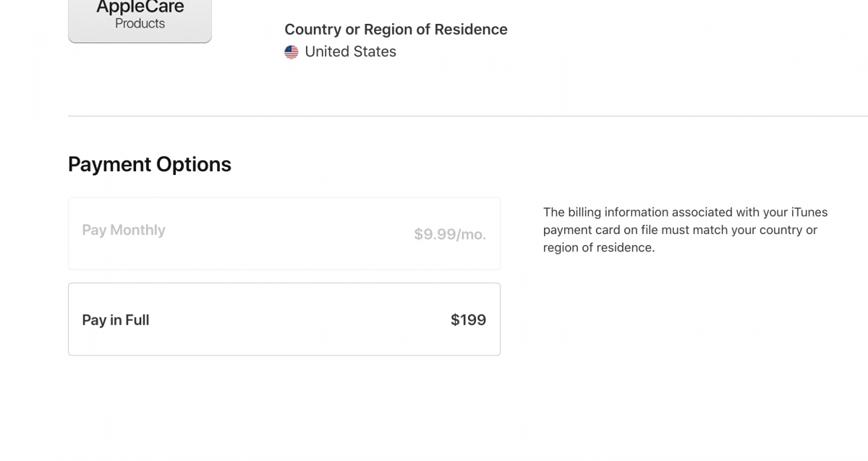The image size is (868, 461).
Task: Click the word "Products" on the AppleCare badge
Action: tap(140, 24)
